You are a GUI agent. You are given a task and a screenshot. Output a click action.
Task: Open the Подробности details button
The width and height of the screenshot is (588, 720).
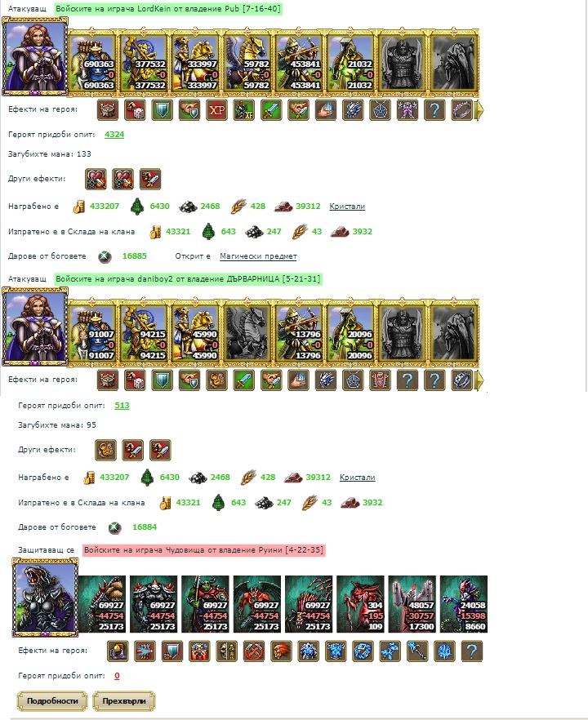[52, 701]
